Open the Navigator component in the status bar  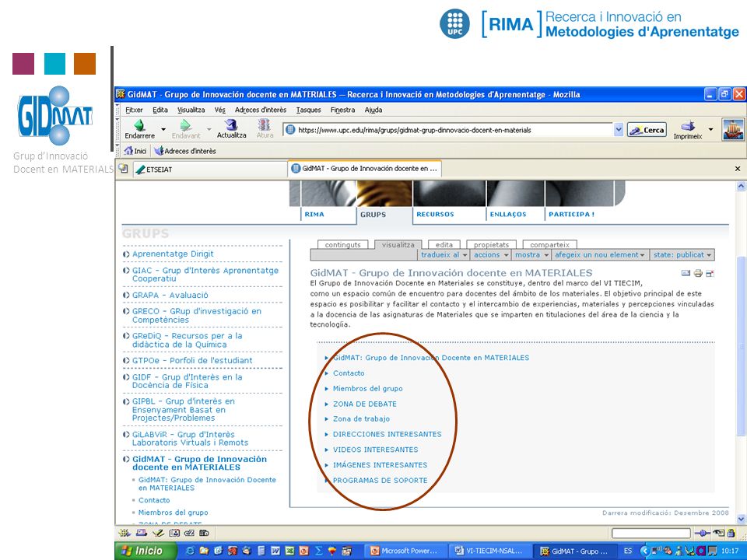[x=124, y=533]
